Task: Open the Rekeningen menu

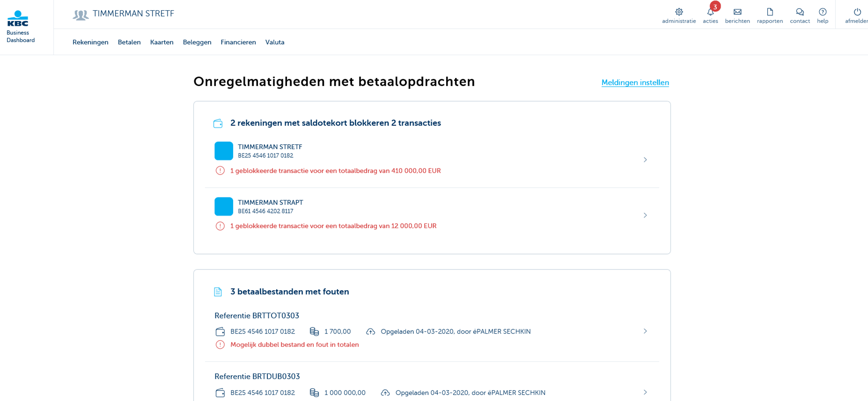Action: coord(90,42)
